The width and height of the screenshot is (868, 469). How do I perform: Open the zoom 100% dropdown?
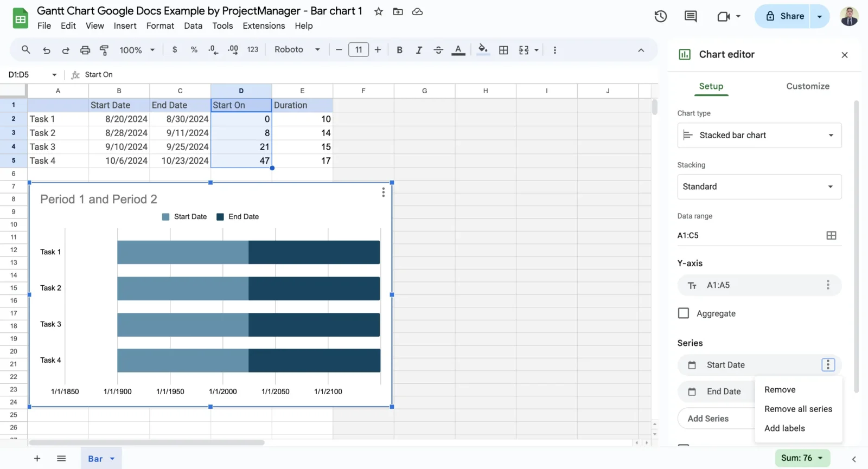pos(137,50)
